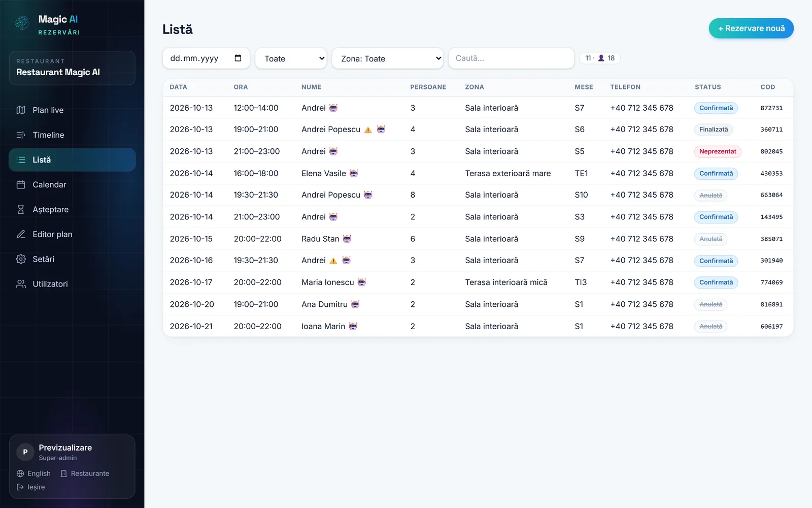The height and width of the screenshot is (508, 812).
Task: Open the Zona: Toate dropdown
Action: click(x=388, y=58)
